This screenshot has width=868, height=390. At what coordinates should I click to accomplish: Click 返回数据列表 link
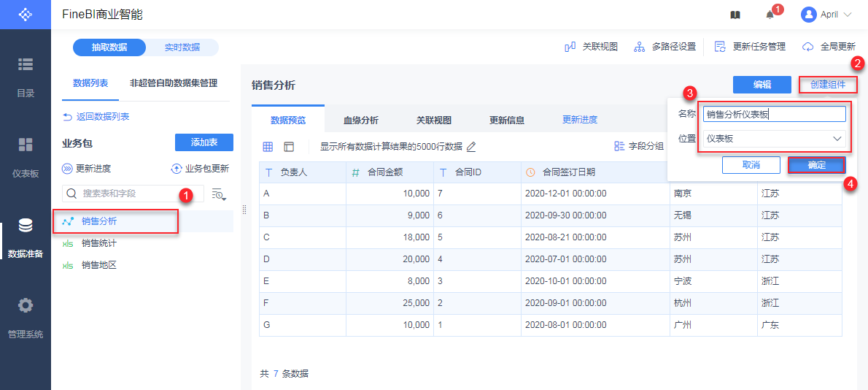pos(96,116)
